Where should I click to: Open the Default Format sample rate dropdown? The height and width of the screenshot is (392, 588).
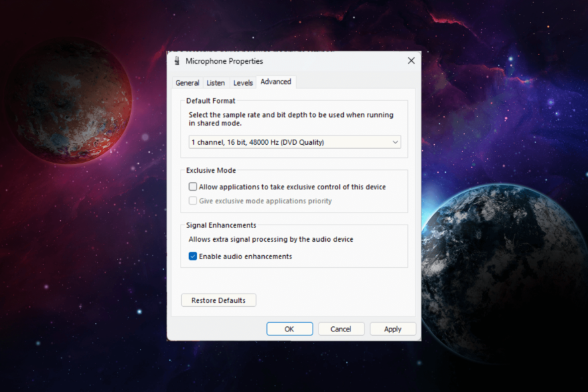pyautogui.click(x=295, y=142)
